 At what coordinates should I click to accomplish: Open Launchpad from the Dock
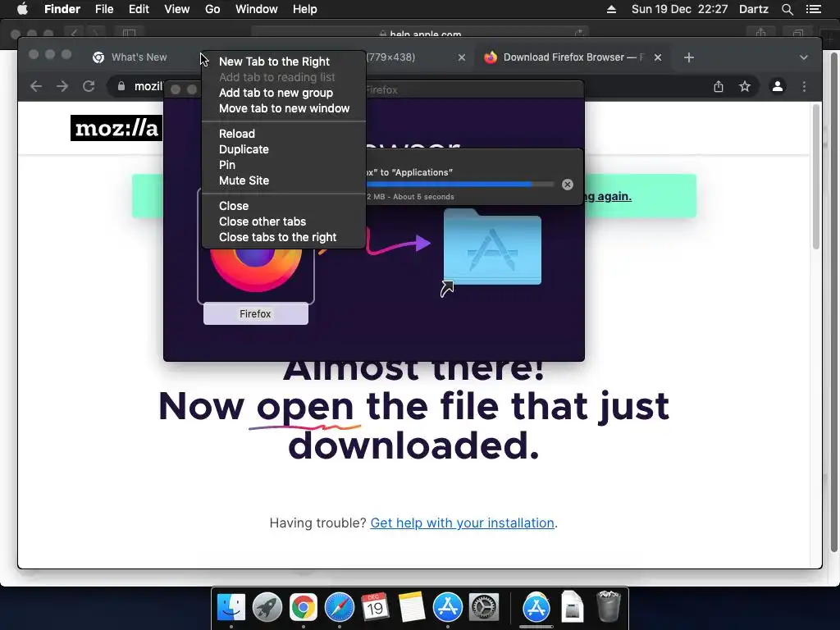tap(267, 608)
